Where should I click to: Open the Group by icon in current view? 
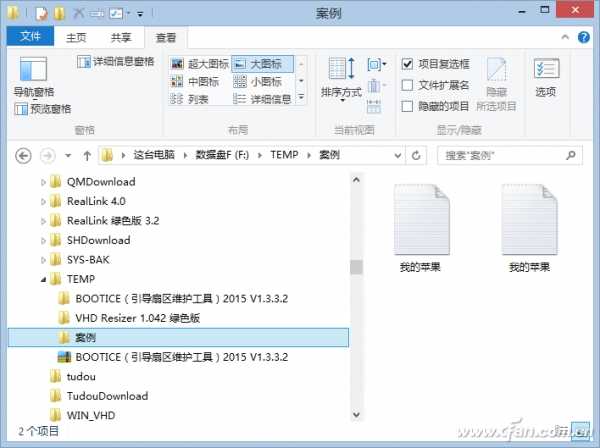tap(377, 64)
